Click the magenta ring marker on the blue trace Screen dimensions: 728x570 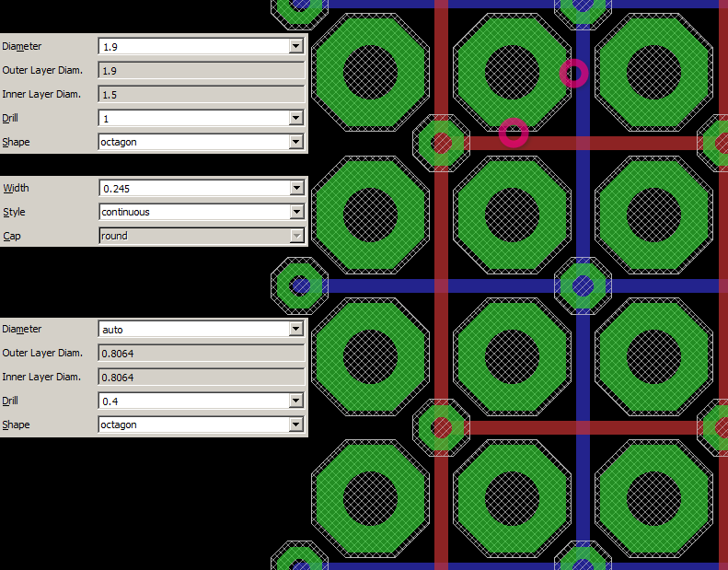coord(574,74)
